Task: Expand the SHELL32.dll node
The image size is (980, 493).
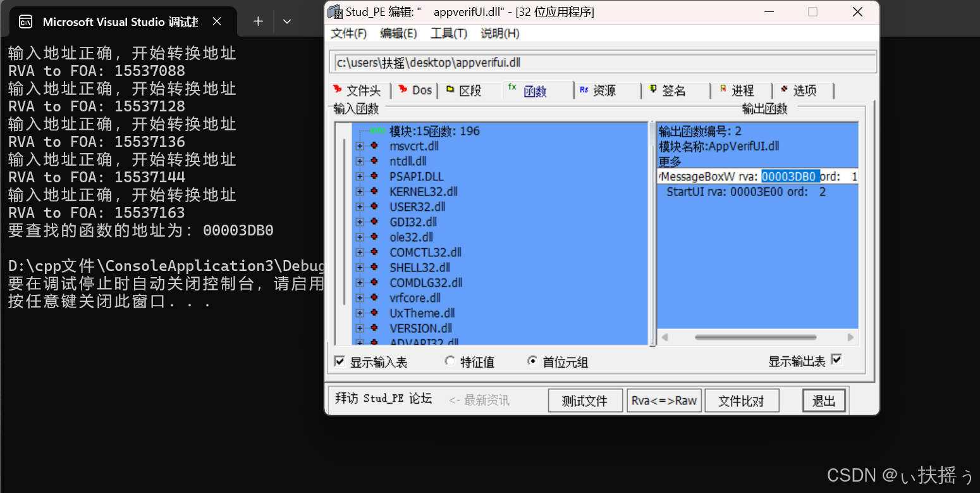Action: pos(360,268)
